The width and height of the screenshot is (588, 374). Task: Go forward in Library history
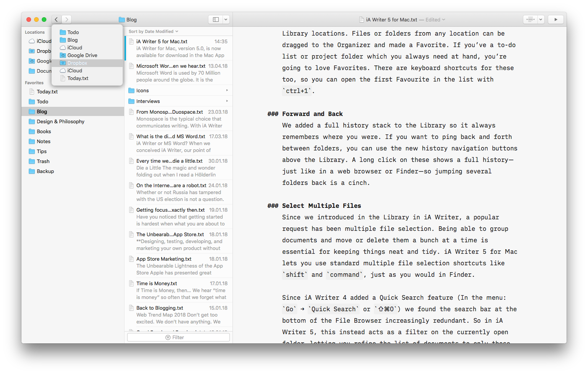(66, 20)
